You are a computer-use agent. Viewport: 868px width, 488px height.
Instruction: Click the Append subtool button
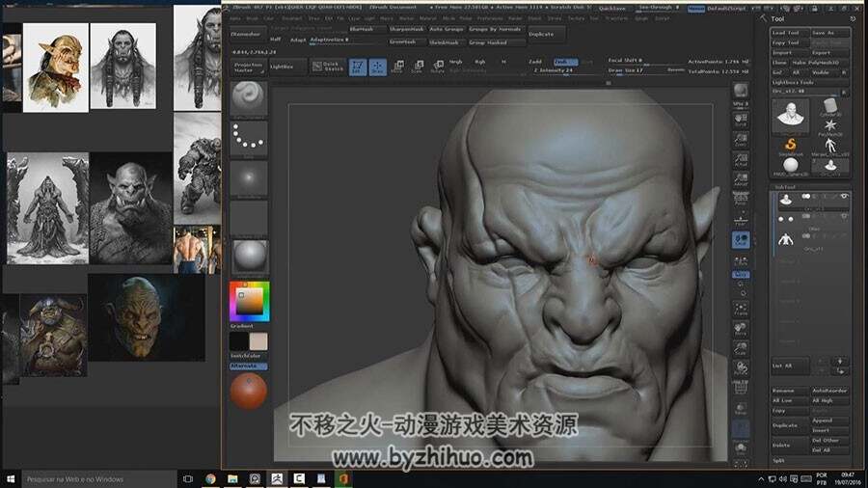(x=829, y=420)
